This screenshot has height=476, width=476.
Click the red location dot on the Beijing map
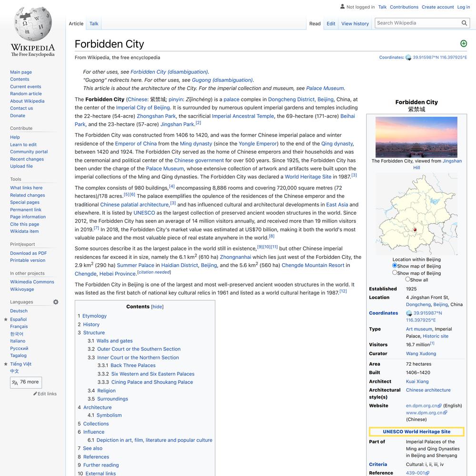(415, 230)
